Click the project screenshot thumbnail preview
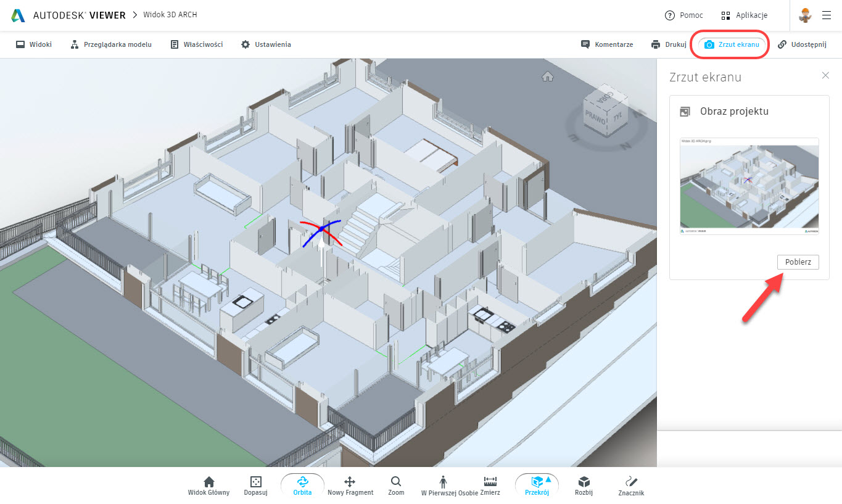Screen dimensions: 842x504 coord(749,186)
